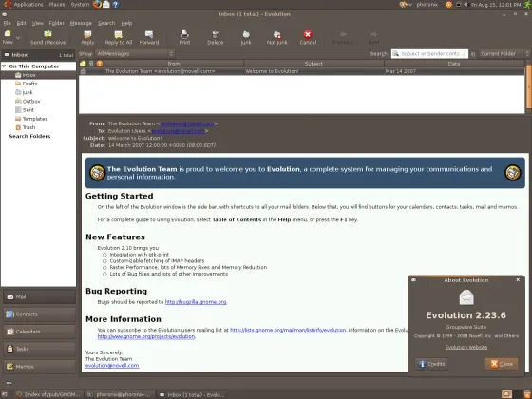Click evolution@novell.com link in To header
The image size is (532, 399).
click(179, 131)
